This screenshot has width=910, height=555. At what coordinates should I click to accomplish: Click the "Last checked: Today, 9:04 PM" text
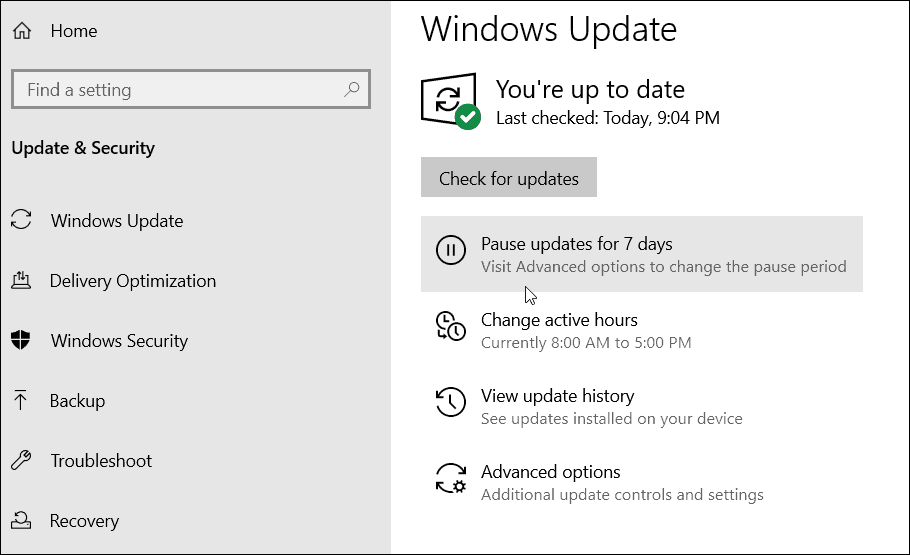point(608,118)
